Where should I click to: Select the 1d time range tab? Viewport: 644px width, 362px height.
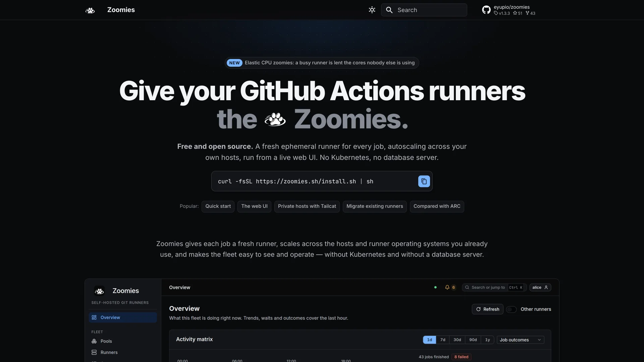[429, 340]
